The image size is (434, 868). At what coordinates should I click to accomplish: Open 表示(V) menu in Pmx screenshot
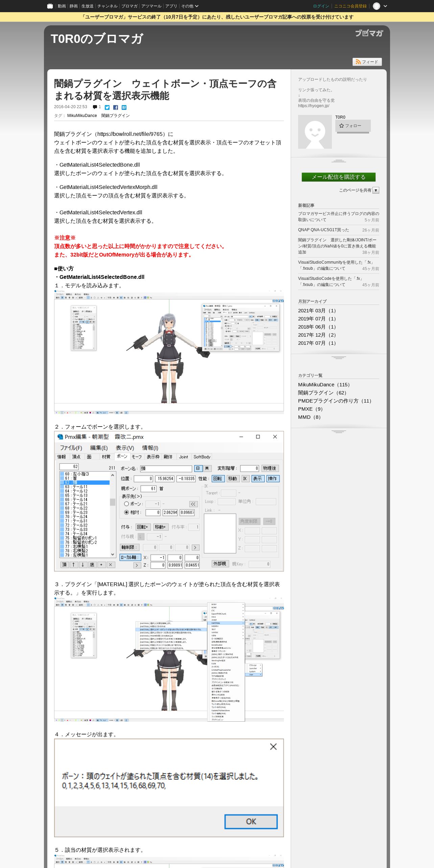(125, 448)
